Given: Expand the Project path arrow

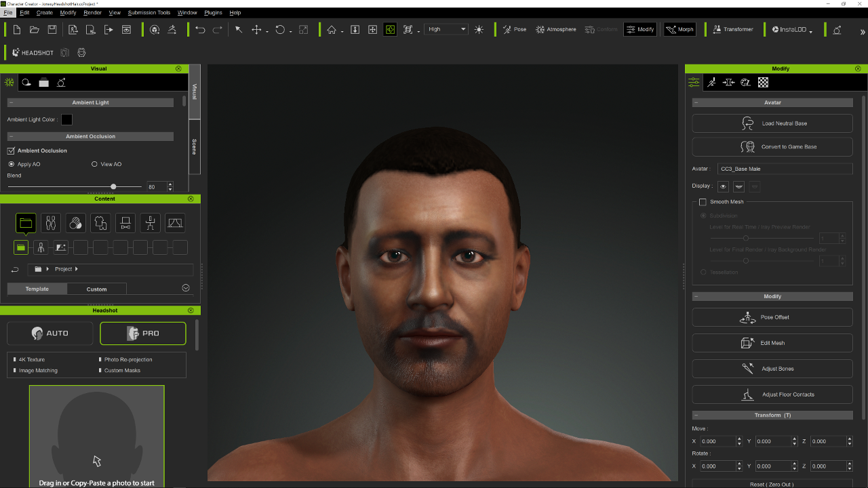Looking at the screenshot, I should click(x=76, y=269).
